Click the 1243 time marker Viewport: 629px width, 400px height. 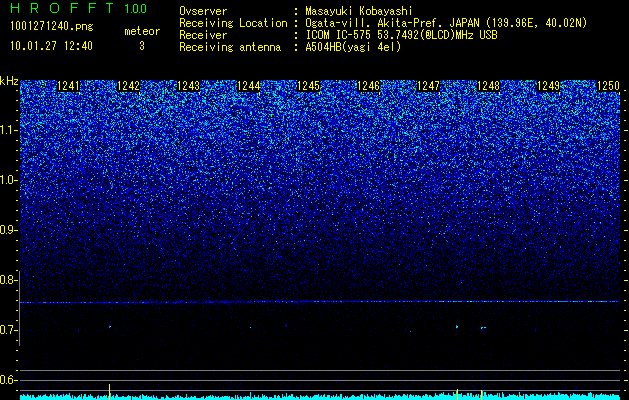189,86
